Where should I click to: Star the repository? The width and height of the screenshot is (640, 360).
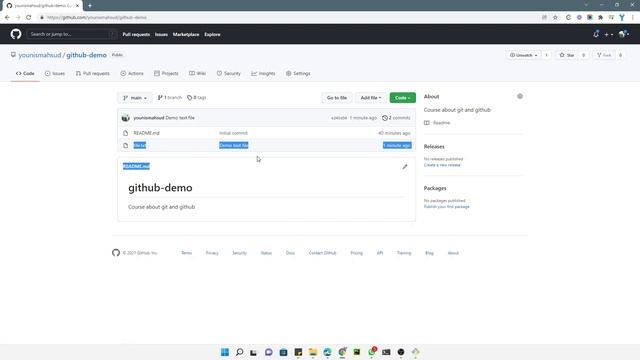567,55
